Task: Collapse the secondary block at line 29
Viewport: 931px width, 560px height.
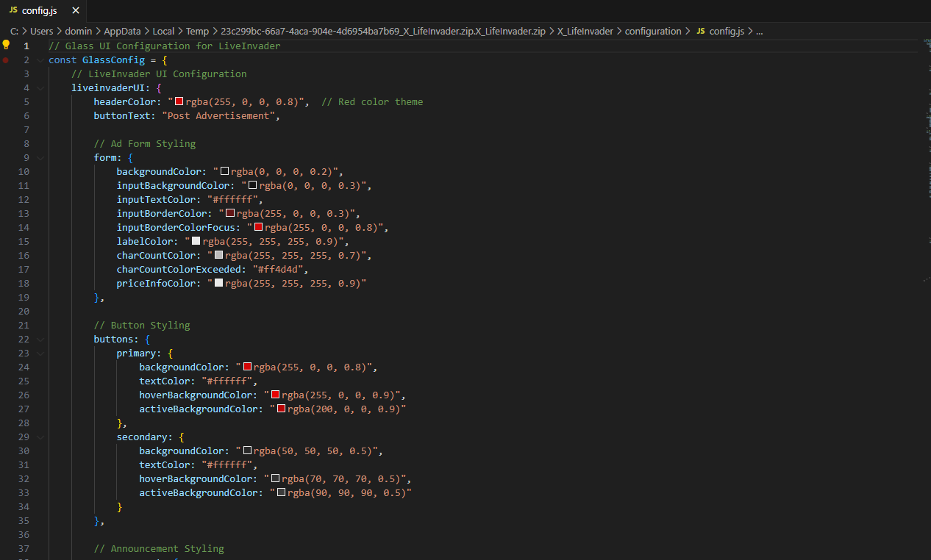Action: coord(40,437)
